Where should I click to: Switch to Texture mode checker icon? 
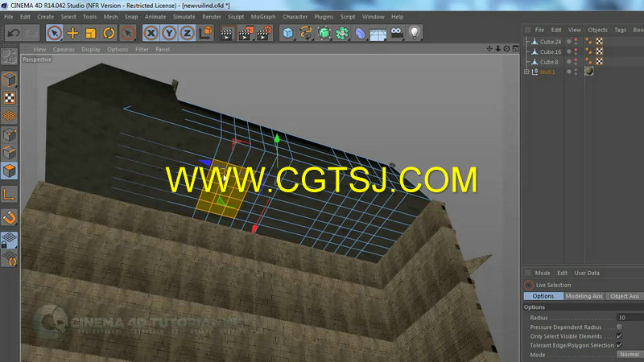pyautogui.click(x=9, y=98)
